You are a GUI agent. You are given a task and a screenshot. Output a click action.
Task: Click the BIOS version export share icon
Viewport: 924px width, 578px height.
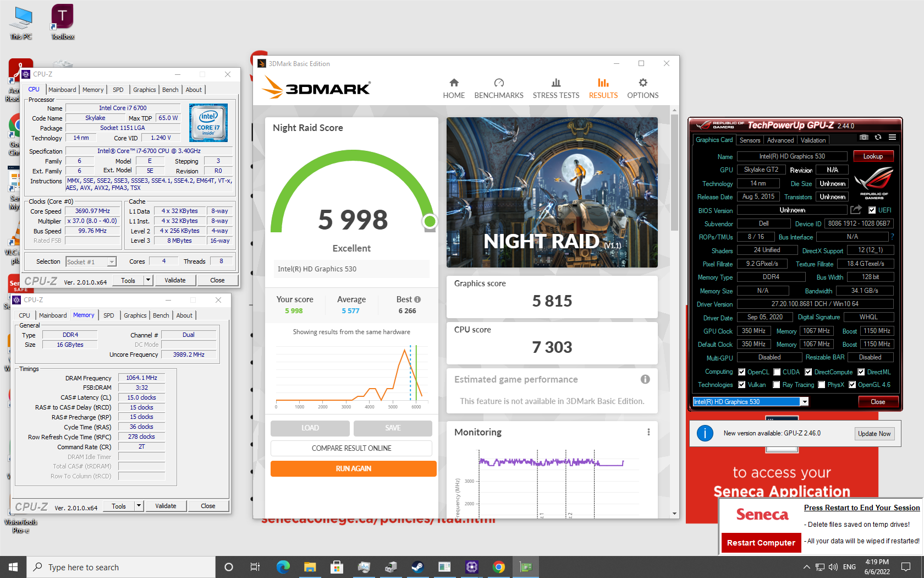(x=856, y=210)
